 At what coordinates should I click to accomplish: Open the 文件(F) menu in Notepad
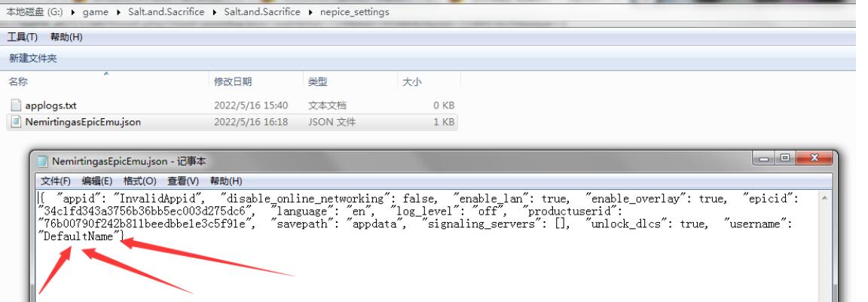click(x=55, y=181)
